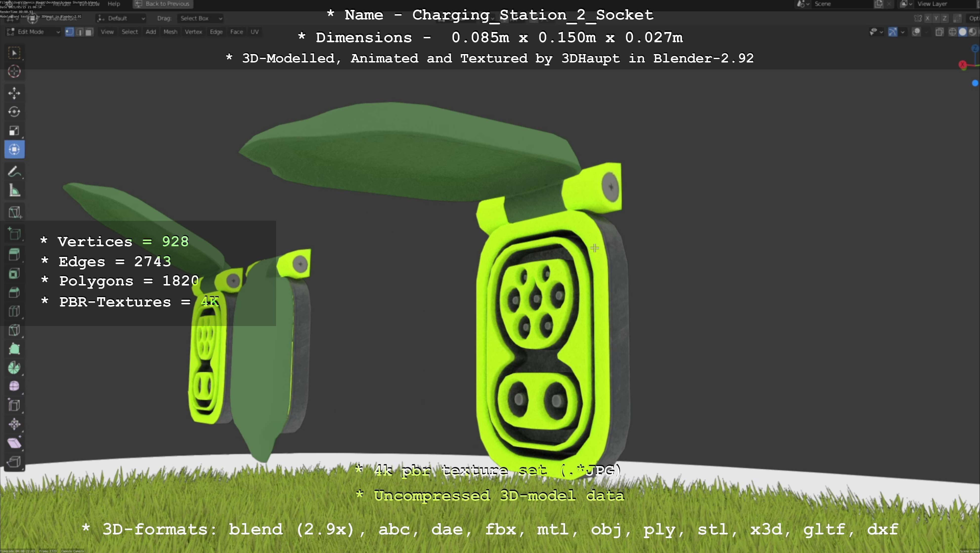Choose the Move tool
The image size is (980, 553).
(x=14, y=93)
